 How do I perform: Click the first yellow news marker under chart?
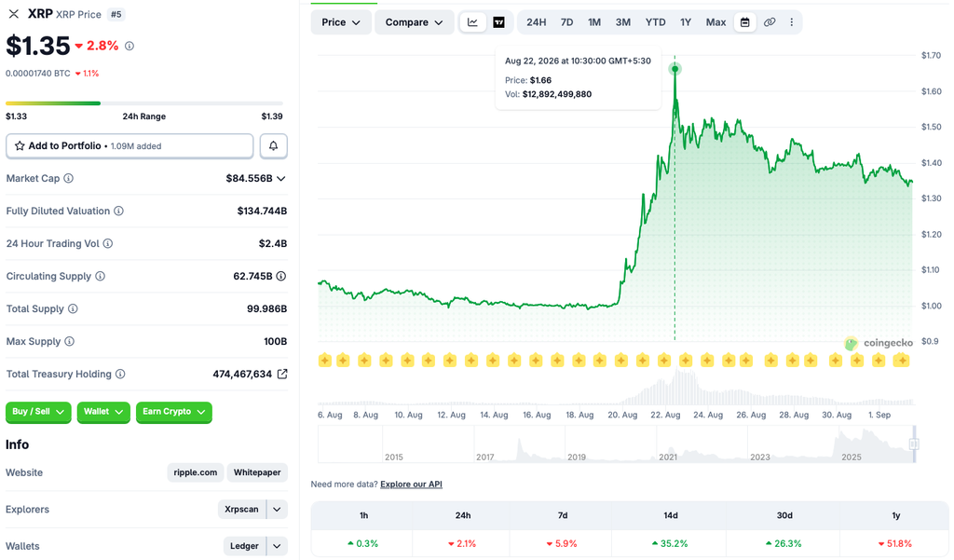coord(325,361)
